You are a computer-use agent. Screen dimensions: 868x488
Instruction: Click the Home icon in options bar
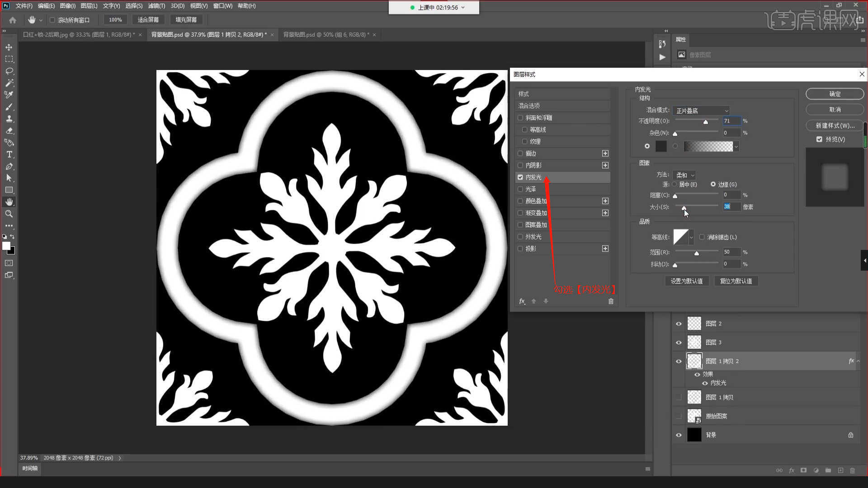point(13,20)
